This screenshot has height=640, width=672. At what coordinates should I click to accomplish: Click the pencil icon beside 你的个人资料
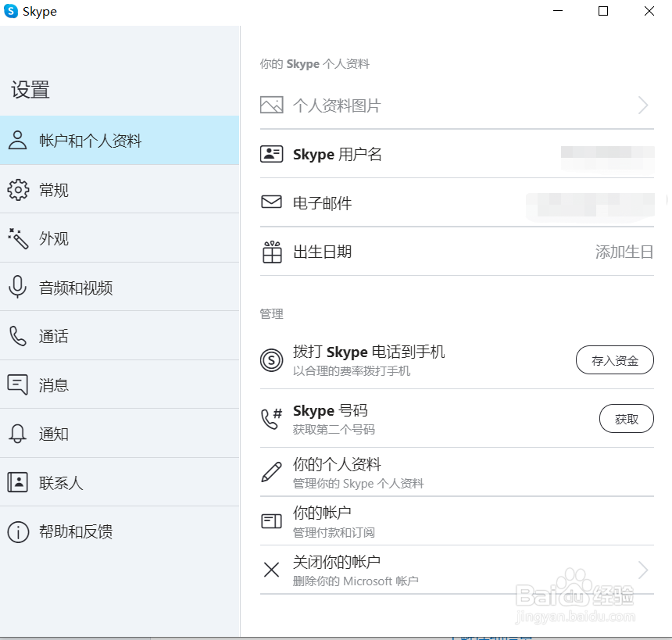pos(271,472)
